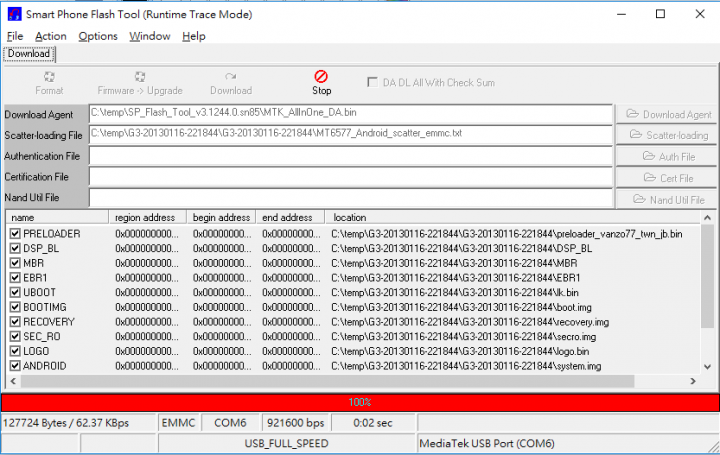Screen dimensions: 720x455
Task: Click the Format toolbar icon
Action: tap(49, 77)
